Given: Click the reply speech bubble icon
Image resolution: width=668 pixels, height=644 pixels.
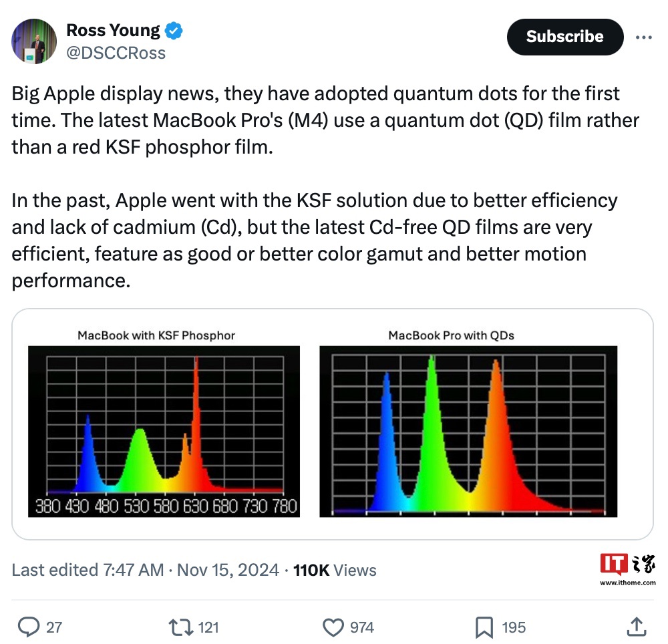Looking at the screenshot, I should tap(28, 627).
